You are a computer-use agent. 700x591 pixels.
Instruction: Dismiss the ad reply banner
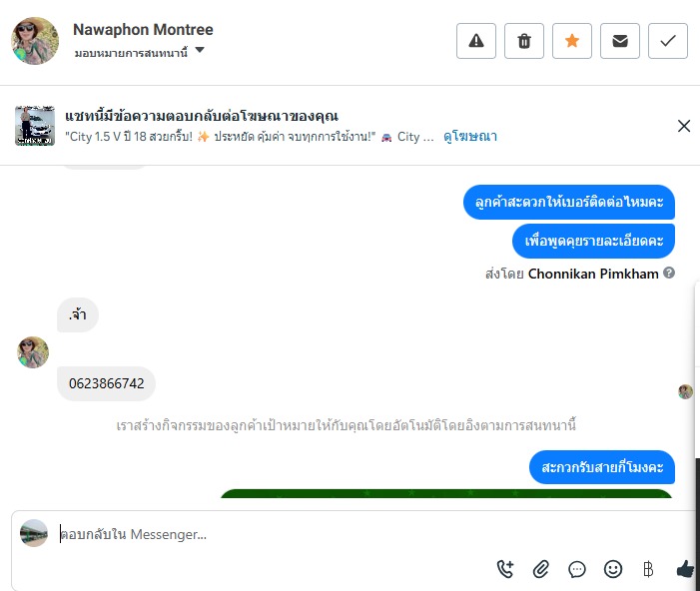pyautogui.click(x=684, y=126)
